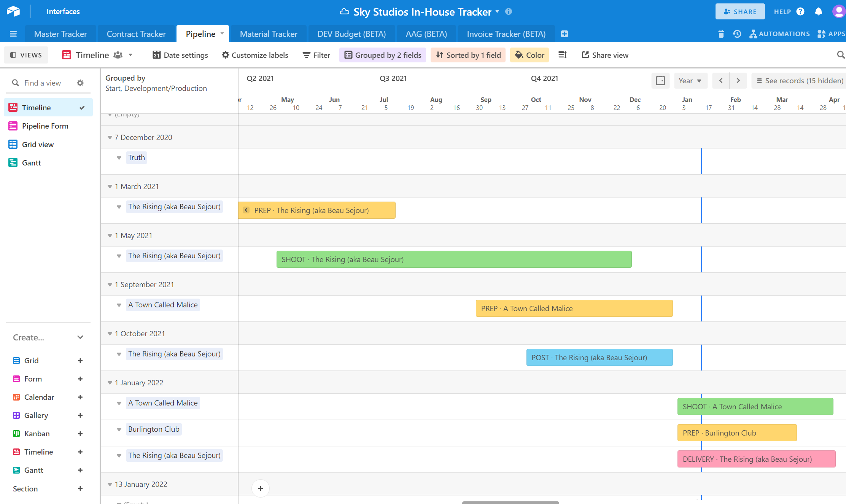Toggle the VIEWS sidebar
The width and height of the screenshot is (846, 504).
tap(26, 55)
